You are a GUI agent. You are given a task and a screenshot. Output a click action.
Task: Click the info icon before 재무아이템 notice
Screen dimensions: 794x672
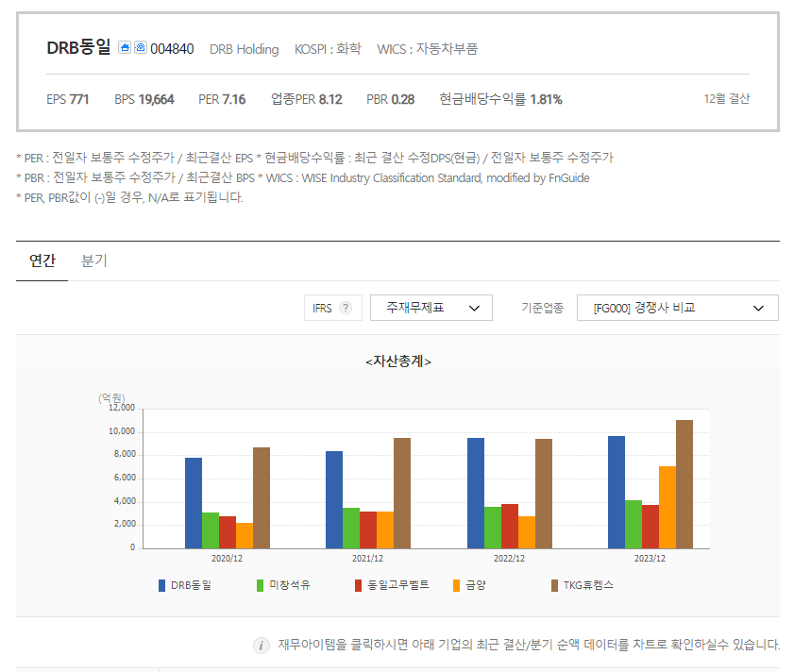coord(262,646)
